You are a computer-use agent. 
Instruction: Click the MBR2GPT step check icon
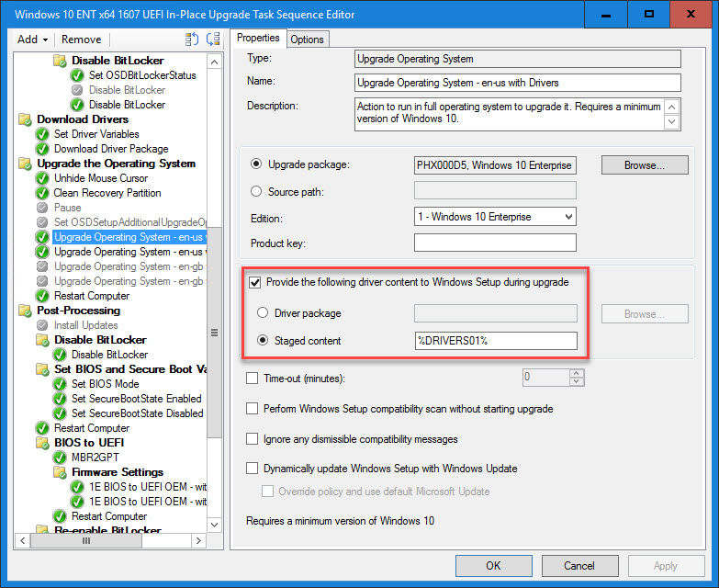point(60,458)
